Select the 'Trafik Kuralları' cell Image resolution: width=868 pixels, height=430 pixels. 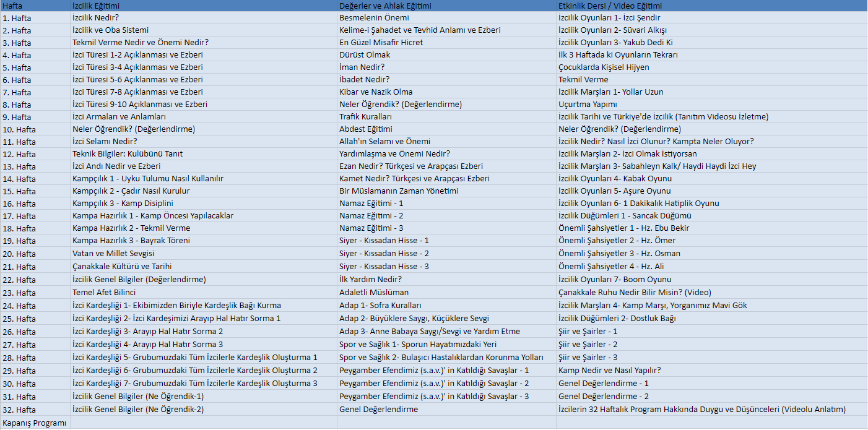(446, 117)
